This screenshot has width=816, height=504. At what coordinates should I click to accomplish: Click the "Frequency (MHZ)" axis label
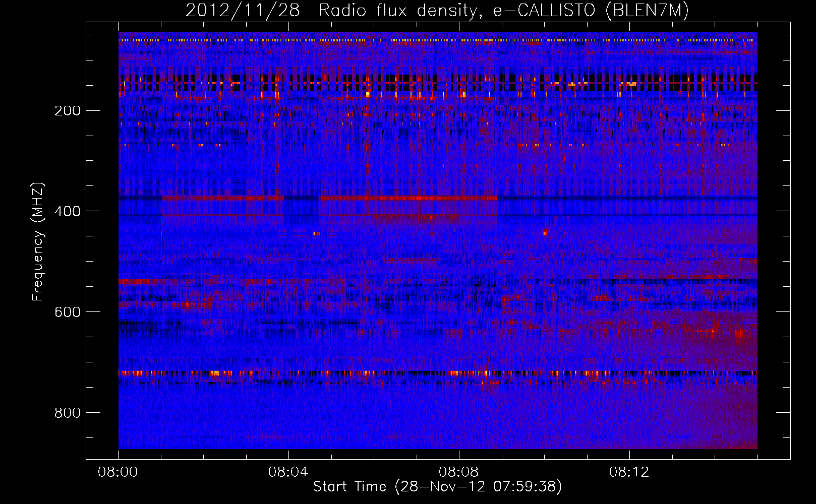click(38, 242)
